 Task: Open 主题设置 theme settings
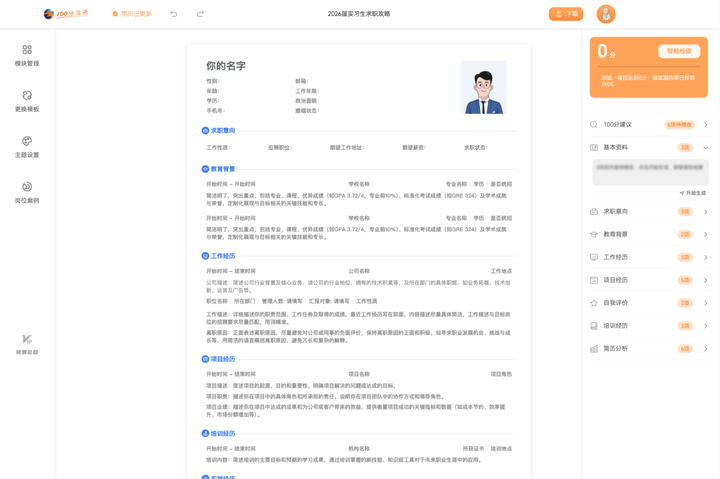pyautogui.click(x=27, y=147)
